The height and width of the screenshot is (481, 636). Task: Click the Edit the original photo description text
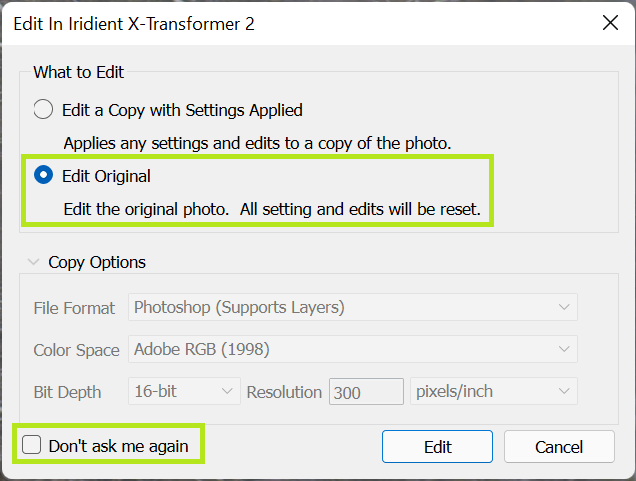pos(272,210)
